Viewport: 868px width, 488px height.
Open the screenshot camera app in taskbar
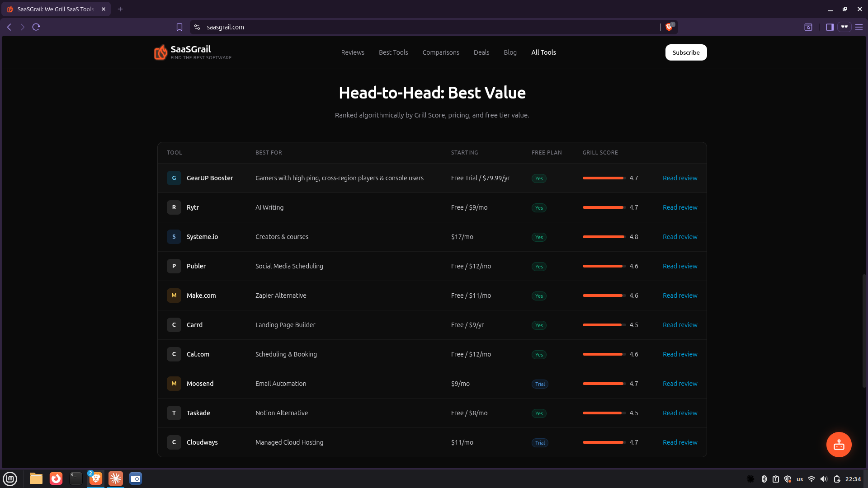(x=136, y=479)
